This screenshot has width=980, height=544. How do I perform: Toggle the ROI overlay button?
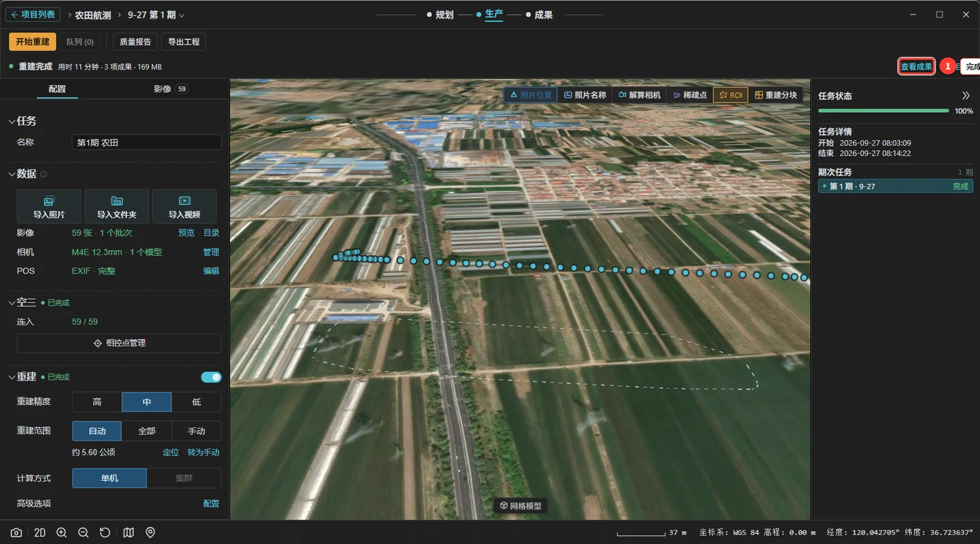(731, 95)
